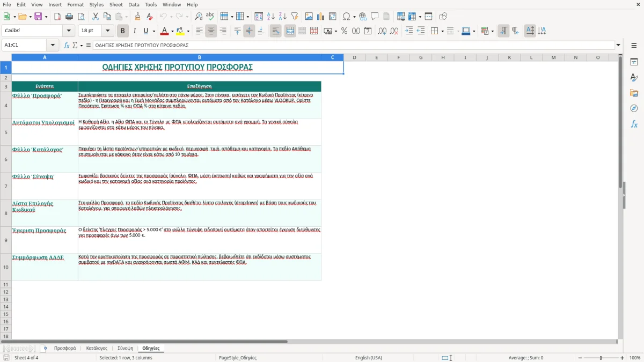Open the font name dropdown

point(72,31)
